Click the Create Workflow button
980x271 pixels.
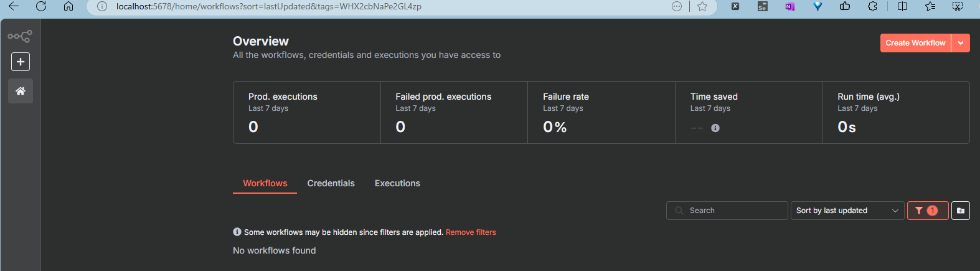pos(915,43)
